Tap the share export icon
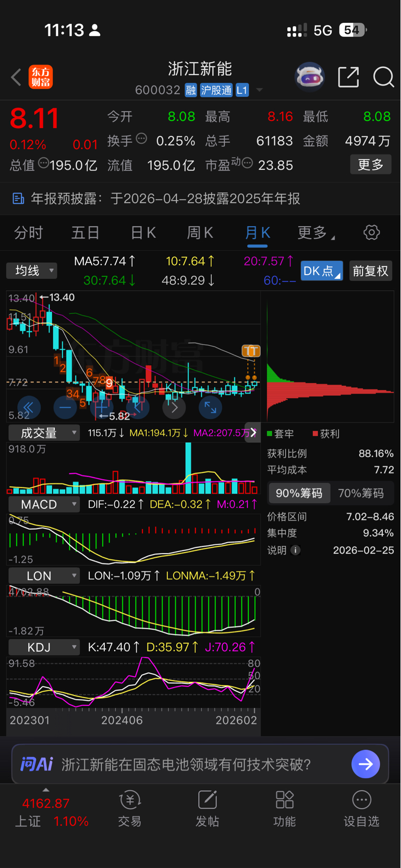The image size is (401, 868). pos(348,77)
